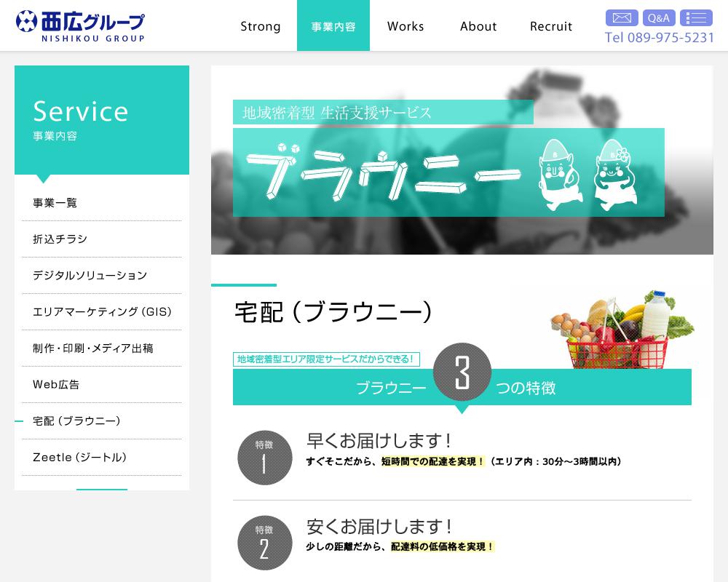Click the Q&A icon button
The height and width of the screenshot is (582, 728).
click(659, 17)
